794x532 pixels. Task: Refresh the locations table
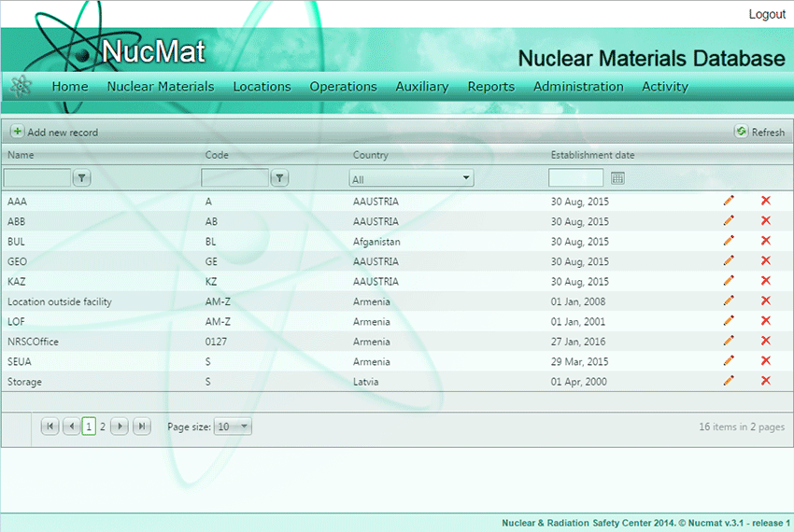point(759,133)
